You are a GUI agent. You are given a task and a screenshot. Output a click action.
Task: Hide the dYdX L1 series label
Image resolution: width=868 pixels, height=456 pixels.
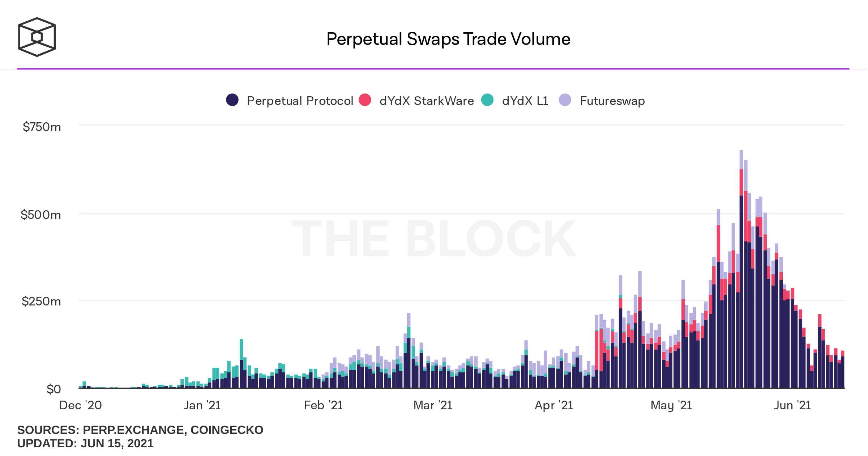pos(525,101)
